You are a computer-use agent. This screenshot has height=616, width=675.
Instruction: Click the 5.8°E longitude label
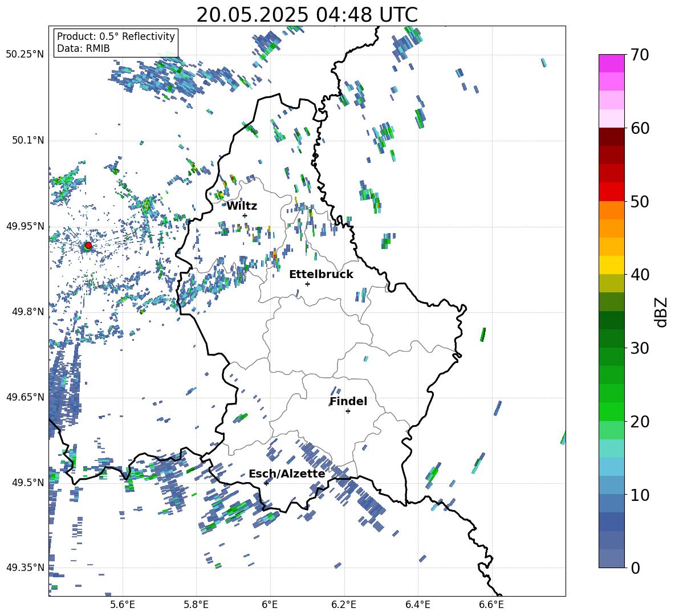pyautogui.click(x=196, y=605)
